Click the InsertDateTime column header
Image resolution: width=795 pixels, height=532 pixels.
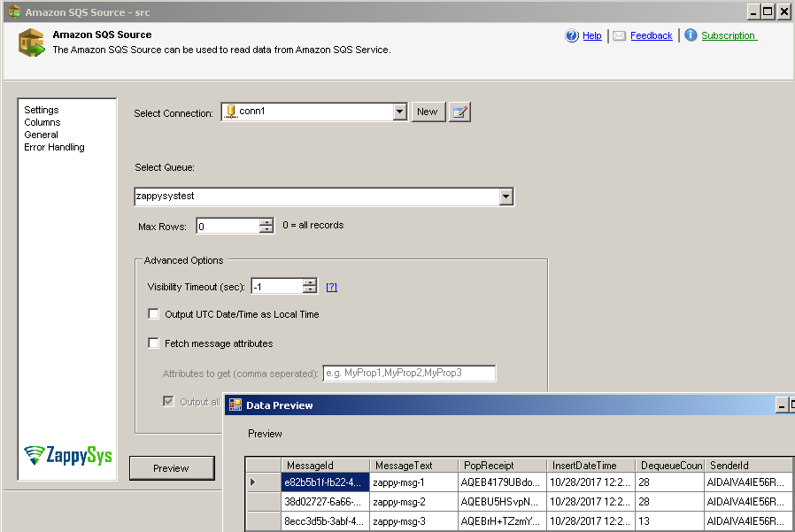590,465
